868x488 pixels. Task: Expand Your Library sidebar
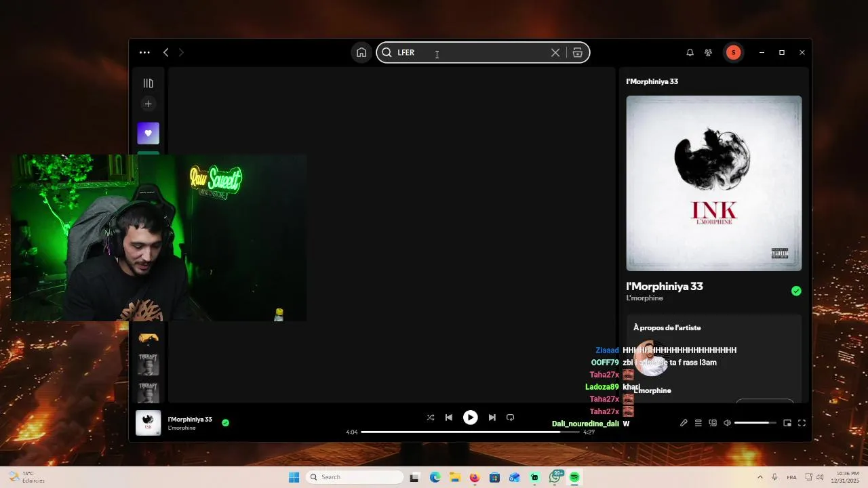click(148, 83)
